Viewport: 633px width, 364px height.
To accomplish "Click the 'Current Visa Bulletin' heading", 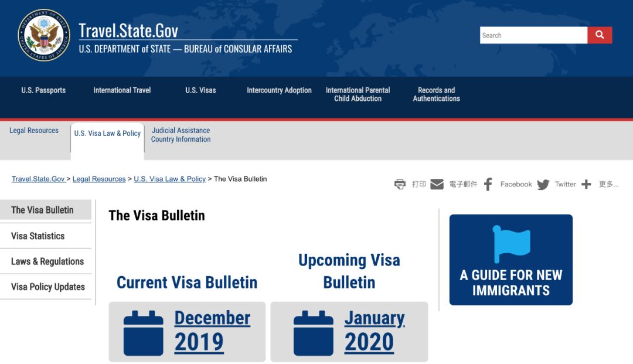I will click(187, 282).
